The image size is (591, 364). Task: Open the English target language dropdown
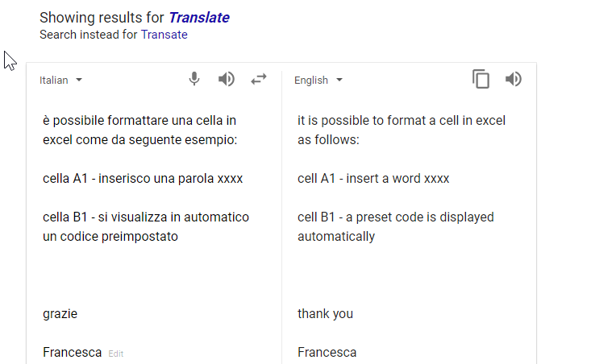318,80
